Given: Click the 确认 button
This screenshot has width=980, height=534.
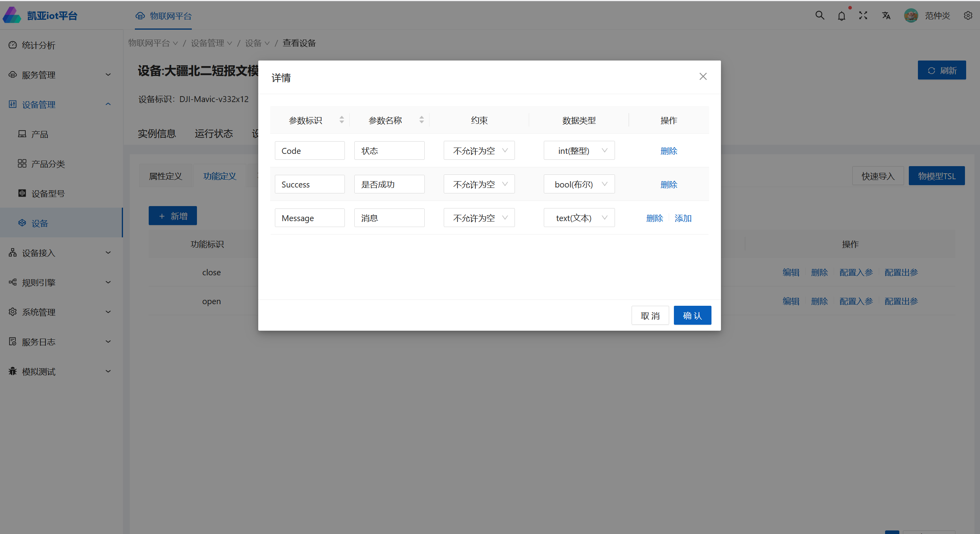Looking at the screenshot, I should (x=692, y=316).
